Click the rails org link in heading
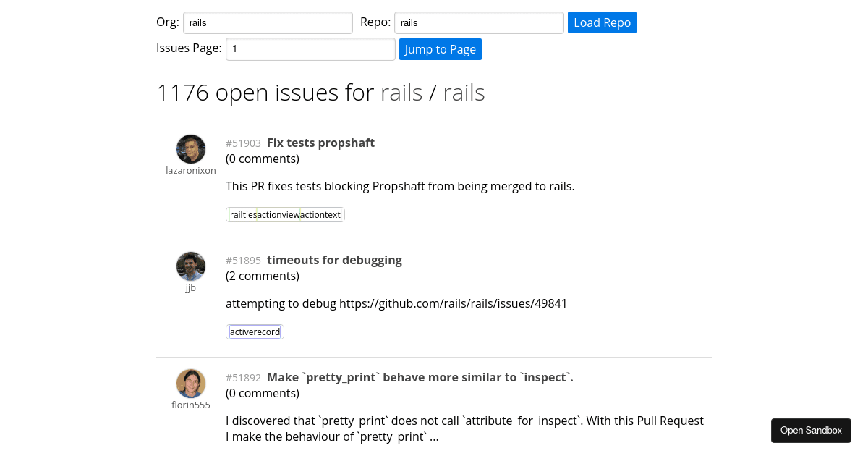Image resolution: width=868 pixels, height=456 pixels. coord(401,92)
